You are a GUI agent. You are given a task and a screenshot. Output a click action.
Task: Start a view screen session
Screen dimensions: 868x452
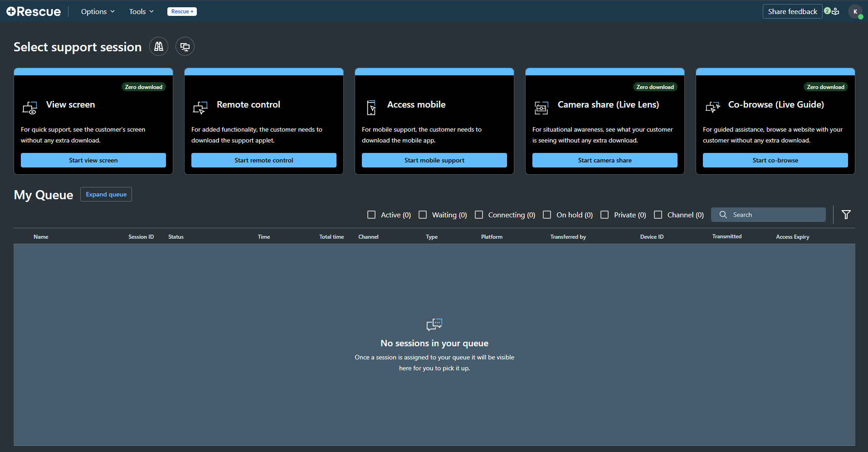click(x=93, y=160)
